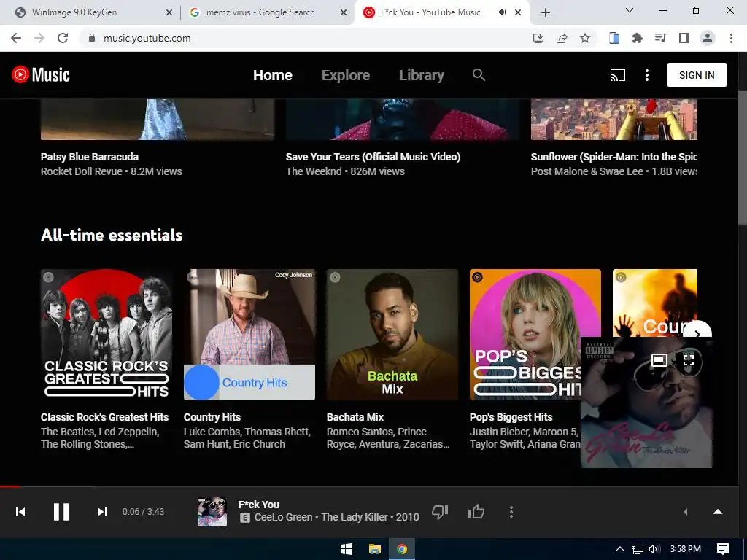Show hidden tray icons chevron
The image size is (747, 560).
click(620, 549)
